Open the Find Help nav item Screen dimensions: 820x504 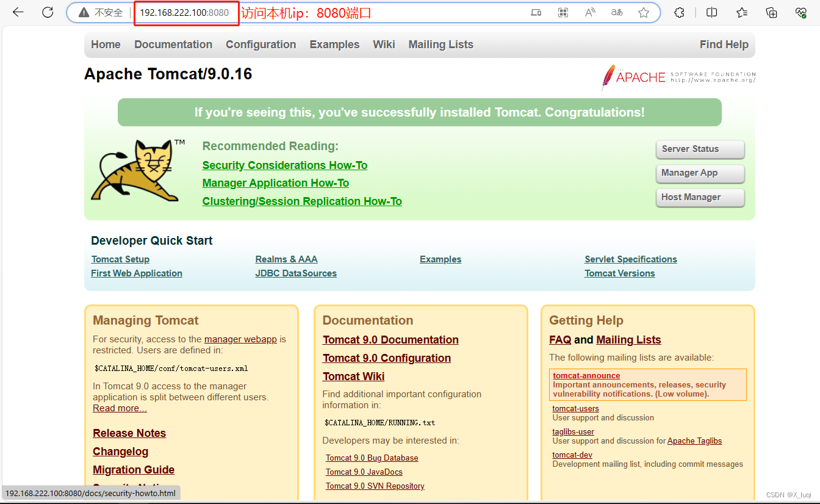[x=724, y=45]
